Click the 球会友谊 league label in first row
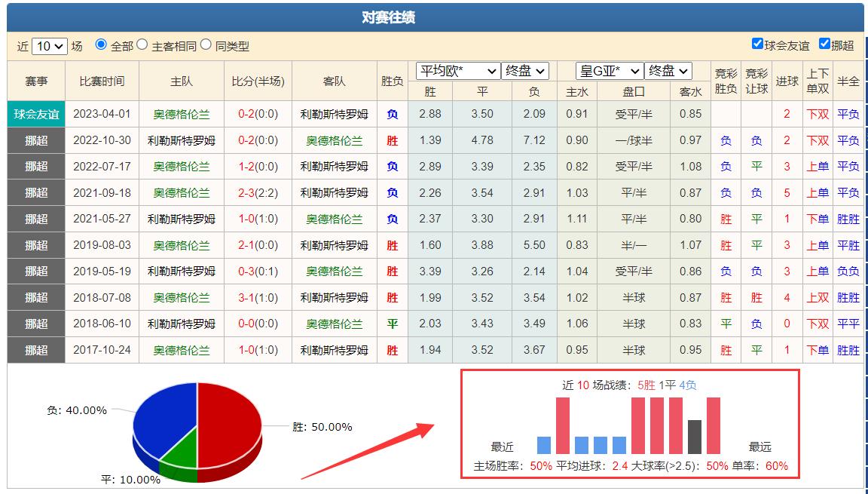The width and height of the screenshot is (868, 494). coord(32,112)
